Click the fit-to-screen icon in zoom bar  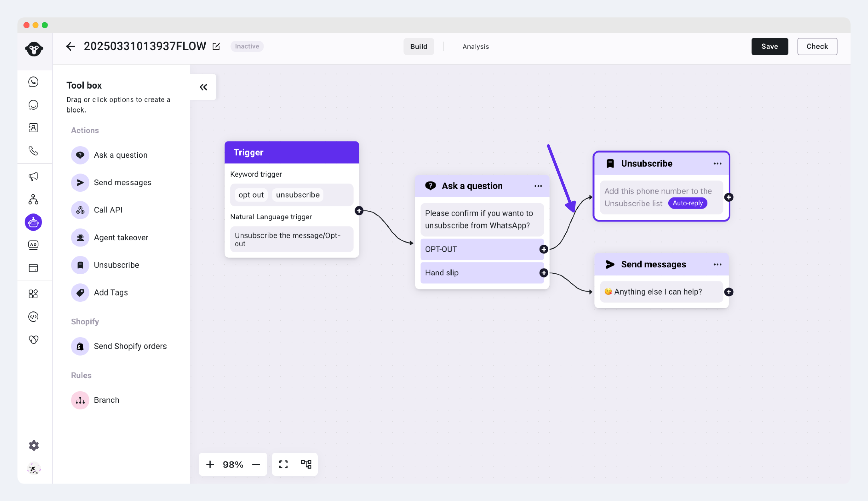point(283,464)
